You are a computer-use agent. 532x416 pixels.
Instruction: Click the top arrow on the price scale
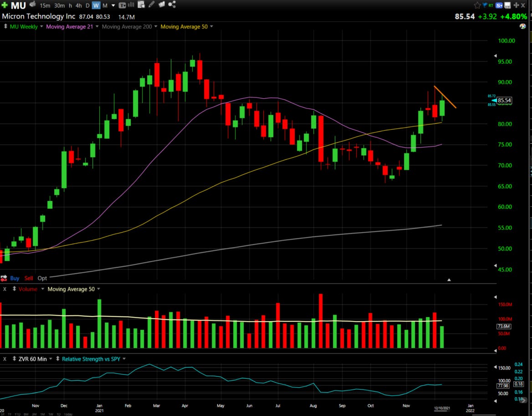pyautogui.click(x=495, y=56)
